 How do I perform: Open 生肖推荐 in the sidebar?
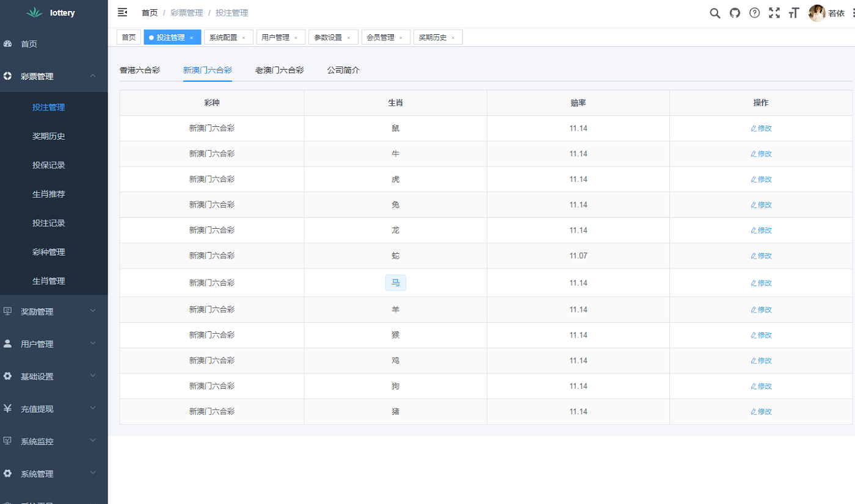[49, 194]
